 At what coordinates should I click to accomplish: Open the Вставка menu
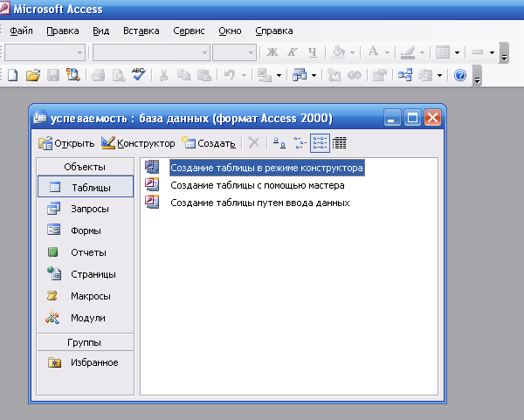tap(141, 31)
